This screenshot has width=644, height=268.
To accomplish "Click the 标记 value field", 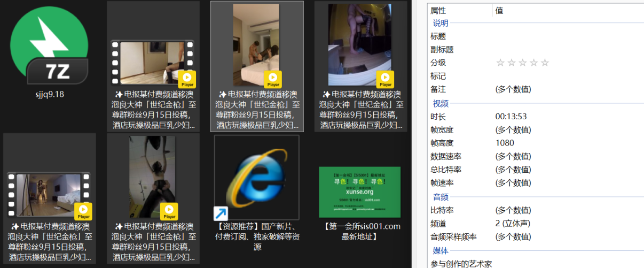I will (x=568, y=76).
